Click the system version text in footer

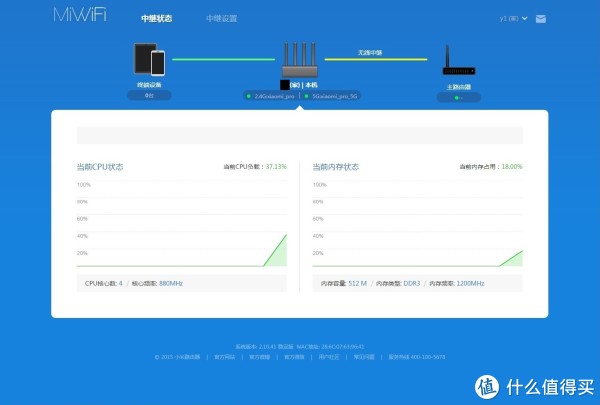264,347
